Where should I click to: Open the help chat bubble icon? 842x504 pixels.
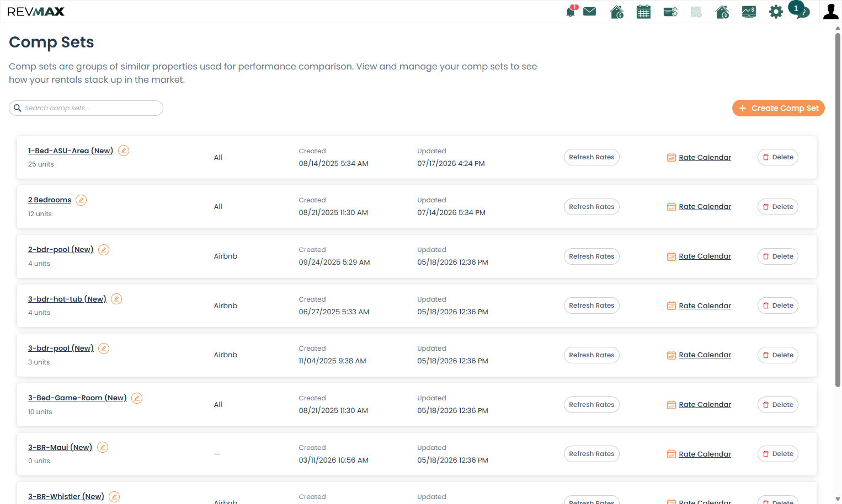802,12
